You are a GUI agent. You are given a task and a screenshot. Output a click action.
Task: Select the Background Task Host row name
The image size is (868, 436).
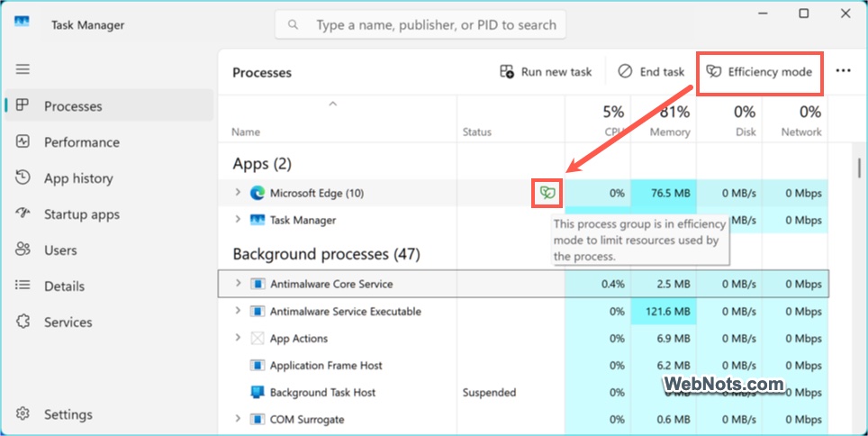322,392
